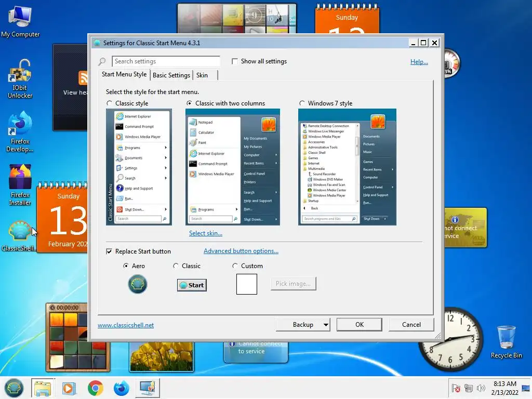This screenshot has width=532, height=399.
Task: Select Windows 7 style radio button
Action: [x=302, y=103]
